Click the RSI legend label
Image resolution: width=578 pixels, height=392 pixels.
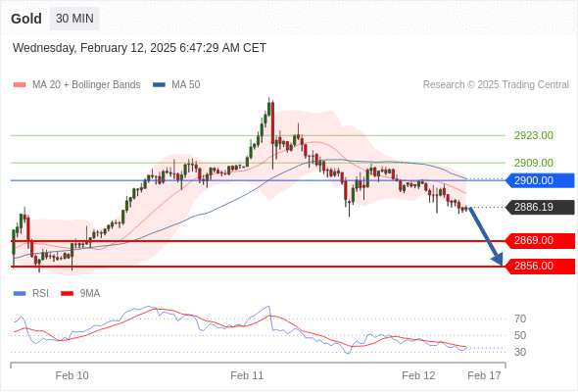pos(40,294)
